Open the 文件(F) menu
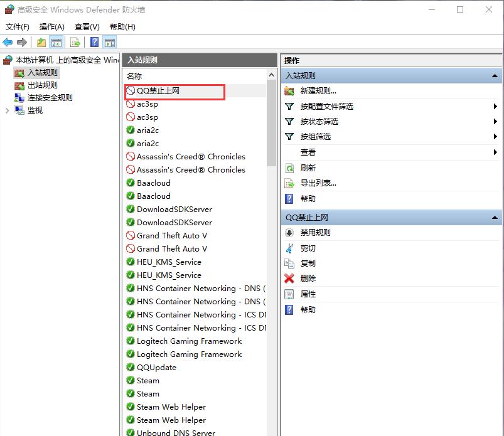Viewport: 504px width, 436px height. point(18,27)
